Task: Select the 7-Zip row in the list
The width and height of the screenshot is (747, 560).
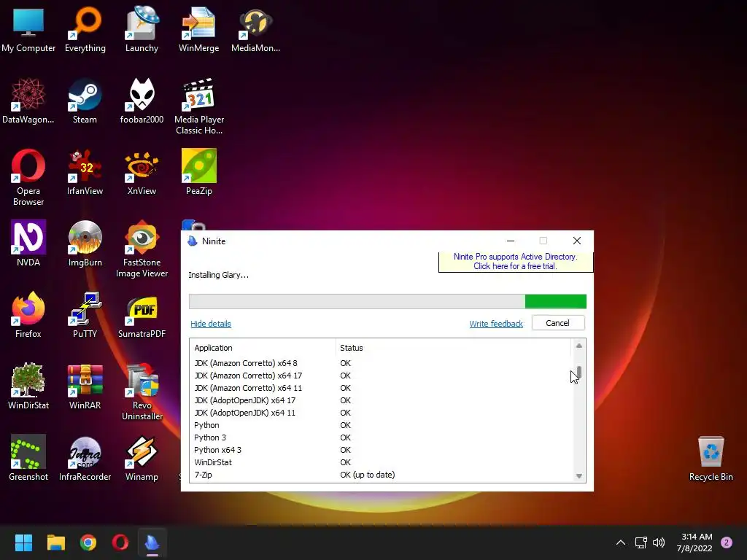Action: tap(380, 475)
